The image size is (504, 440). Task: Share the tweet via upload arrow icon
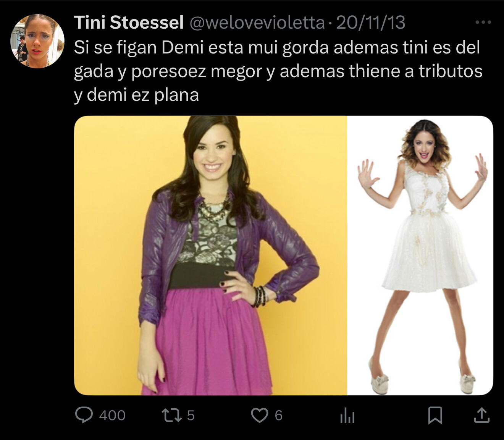pos(481,415)
